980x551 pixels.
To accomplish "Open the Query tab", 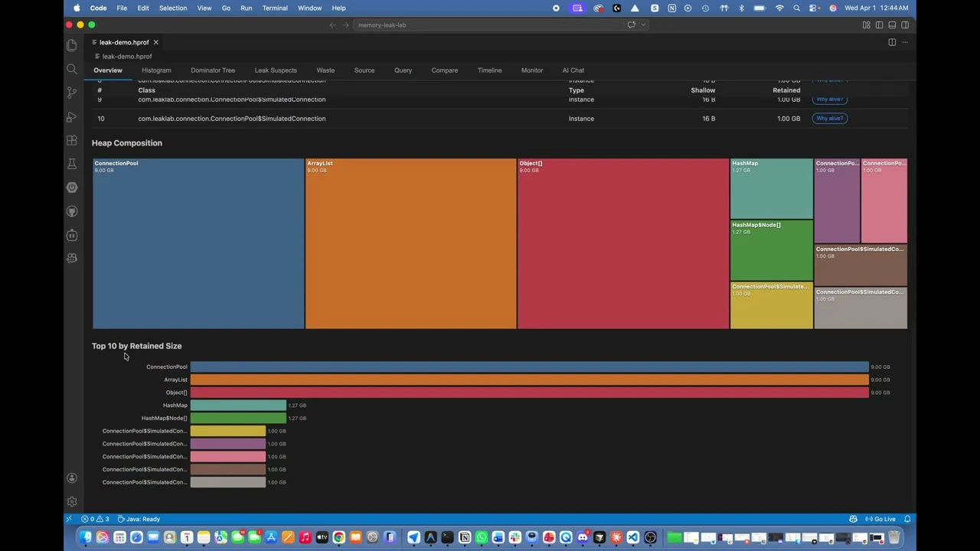I will [x=403, y=70].
